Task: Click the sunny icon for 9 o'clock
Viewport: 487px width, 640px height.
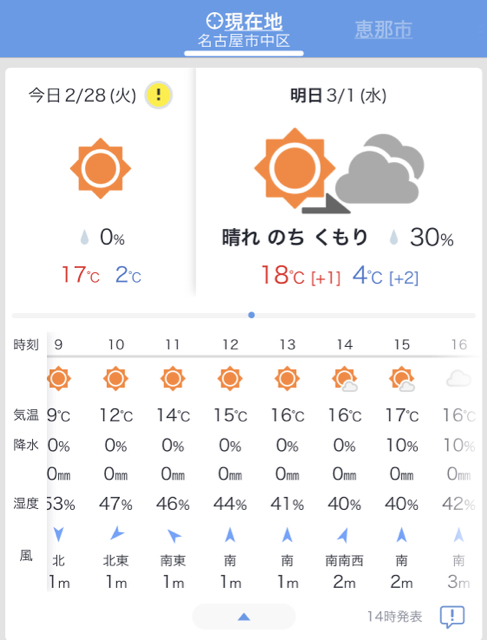Action: [59, 378]
